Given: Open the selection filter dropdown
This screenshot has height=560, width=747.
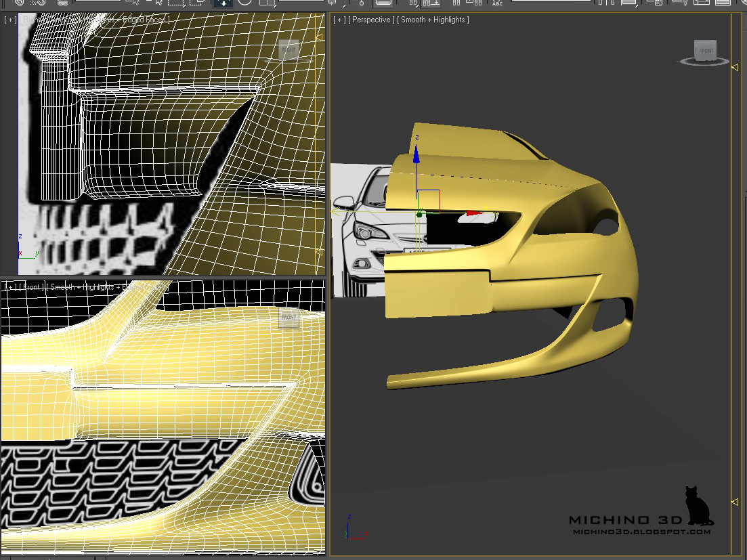Looking at the screenshot, I should point(98,1).
